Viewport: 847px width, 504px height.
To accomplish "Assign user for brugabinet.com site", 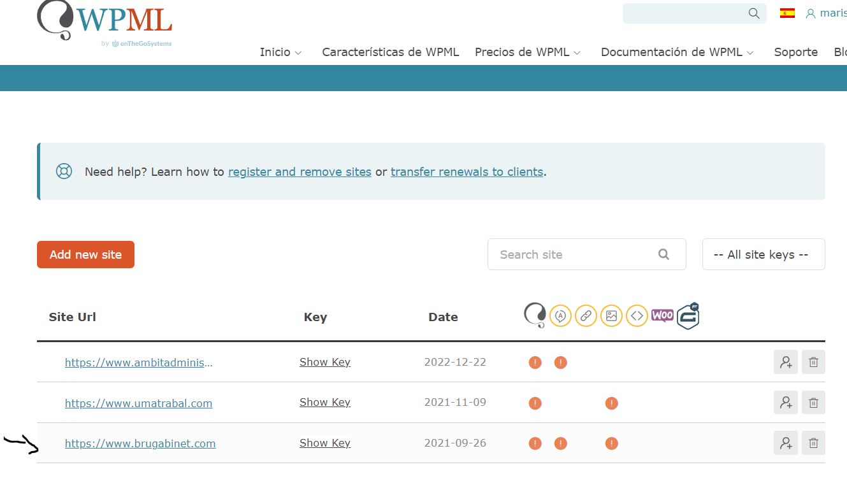I will point(786,442).
